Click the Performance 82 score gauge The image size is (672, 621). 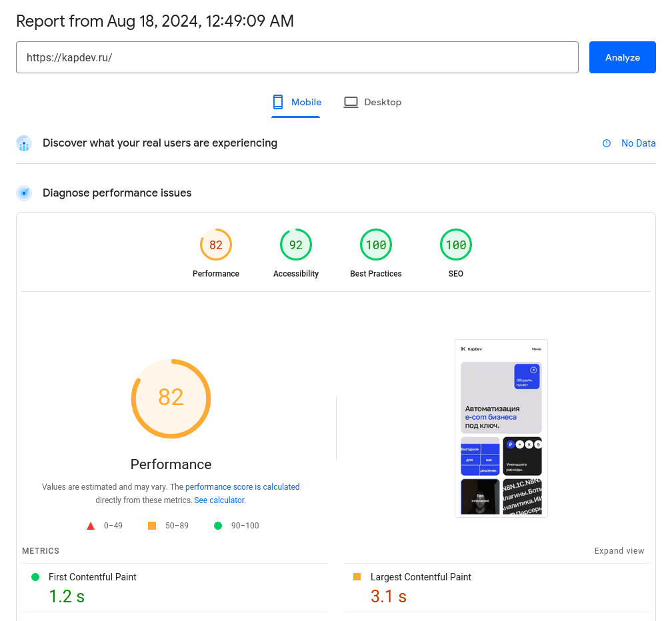[x=216, y=245]
